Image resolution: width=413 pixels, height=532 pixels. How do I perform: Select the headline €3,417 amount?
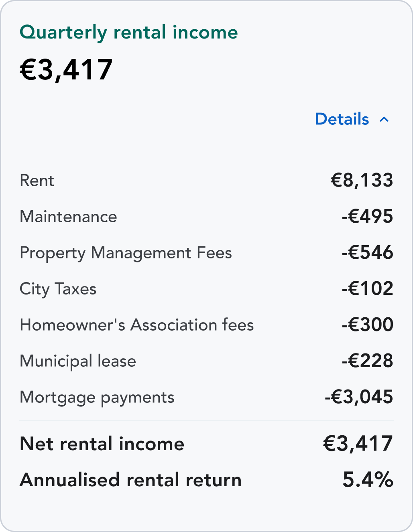pyautogui.click(x=66, y=70)
